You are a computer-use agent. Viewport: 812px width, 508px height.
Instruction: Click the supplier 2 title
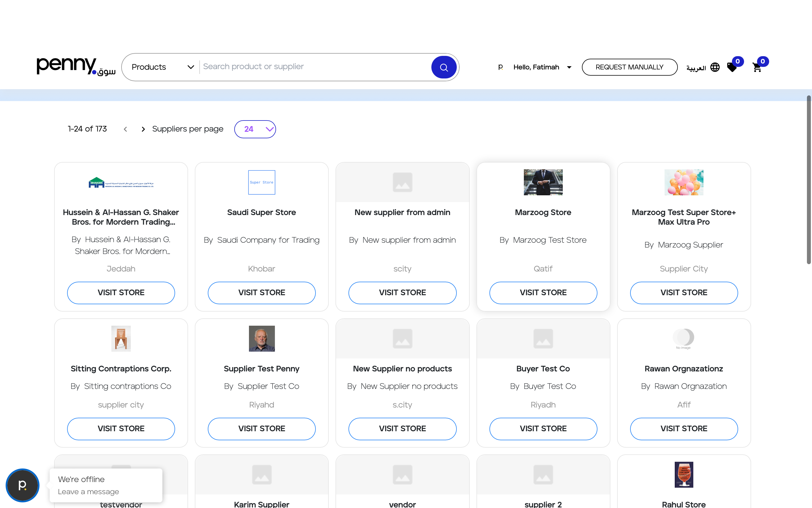point(543,504)
